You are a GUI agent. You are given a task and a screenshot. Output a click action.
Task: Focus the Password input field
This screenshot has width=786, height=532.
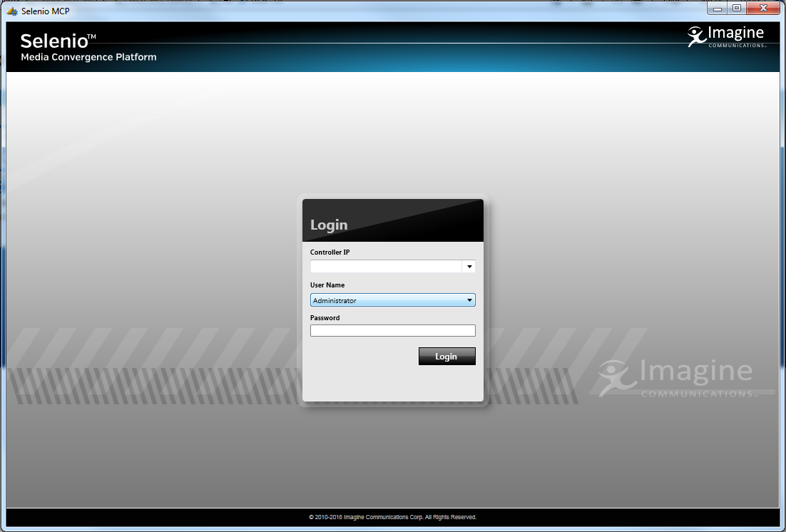tap(393, 330)
